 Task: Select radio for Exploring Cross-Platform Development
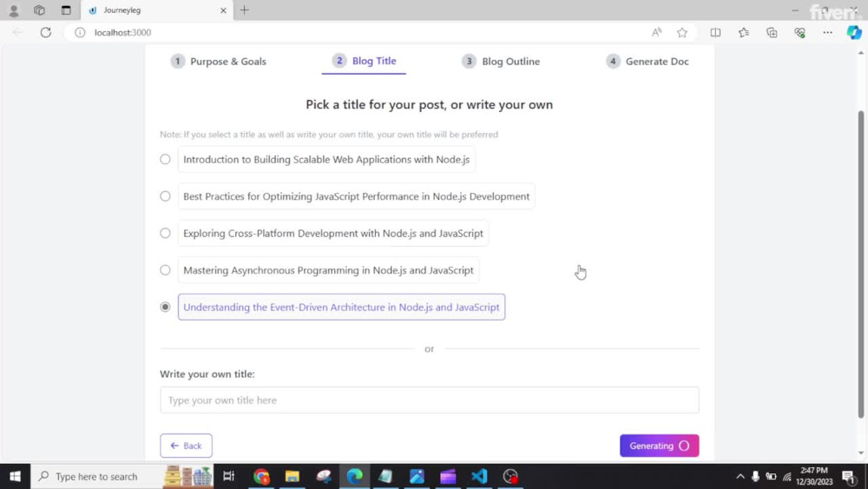165,233
